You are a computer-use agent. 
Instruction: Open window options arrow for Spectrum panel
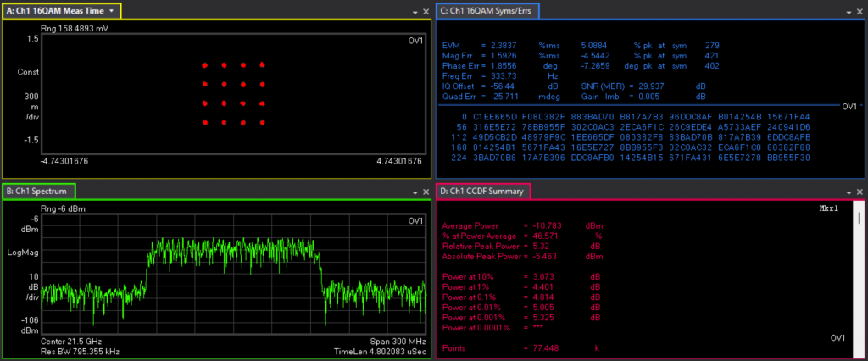click(415, 192)
